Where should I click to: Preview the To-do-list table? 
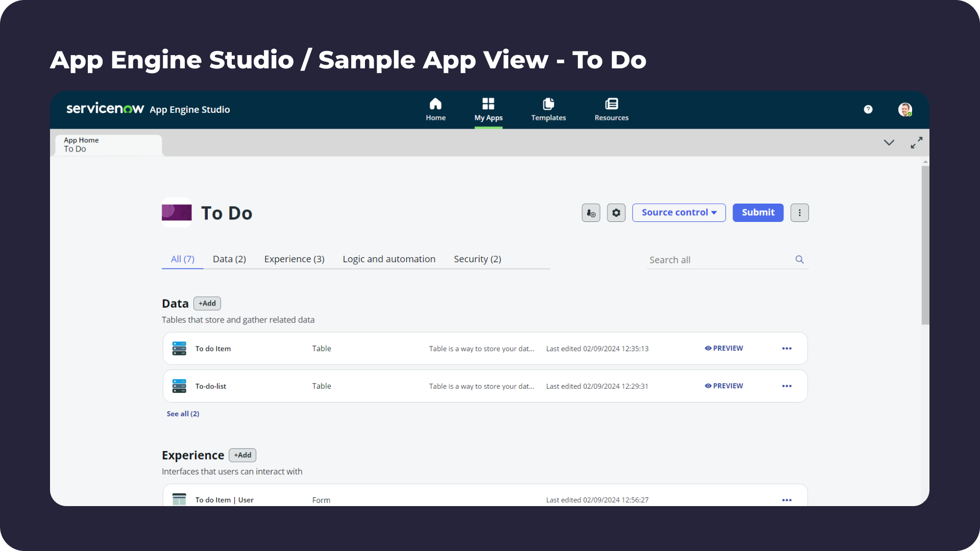pyautogui.click(x=724, y=386)
